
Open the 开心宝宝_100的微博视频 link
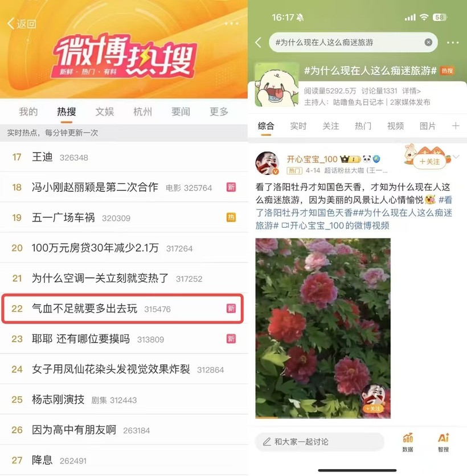point(335,225)
